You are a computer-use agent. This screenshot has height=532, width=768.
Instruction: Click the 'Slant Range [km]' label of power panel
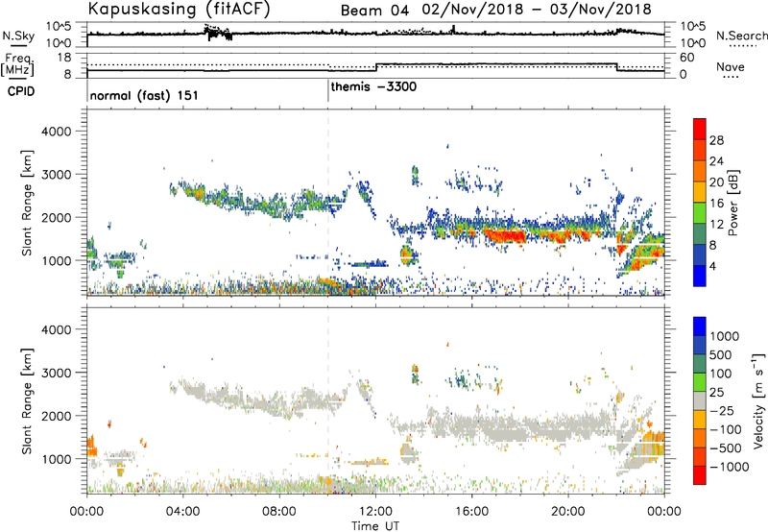(27, 203)
